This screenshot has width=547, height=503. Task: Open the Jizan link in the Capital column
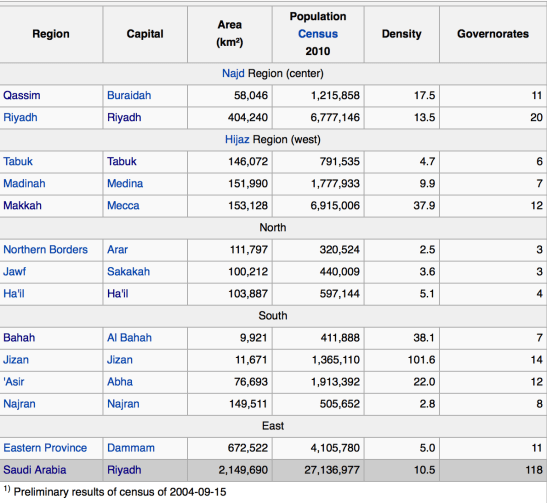[x=120, y=360]
